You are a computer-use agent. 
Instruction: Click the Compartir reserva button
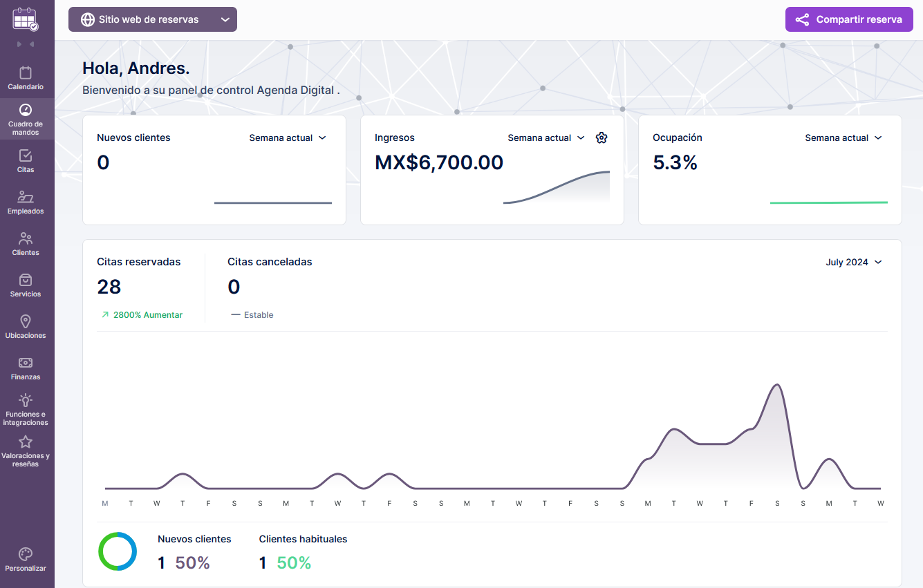point(849,19)
